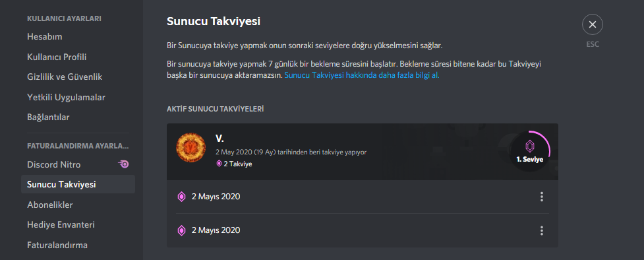This screenshot has height=260, width=644.
Task: Click the pink gem icon of second 2 Mayıs 2020 boost
Action: (x=181, y=230)
